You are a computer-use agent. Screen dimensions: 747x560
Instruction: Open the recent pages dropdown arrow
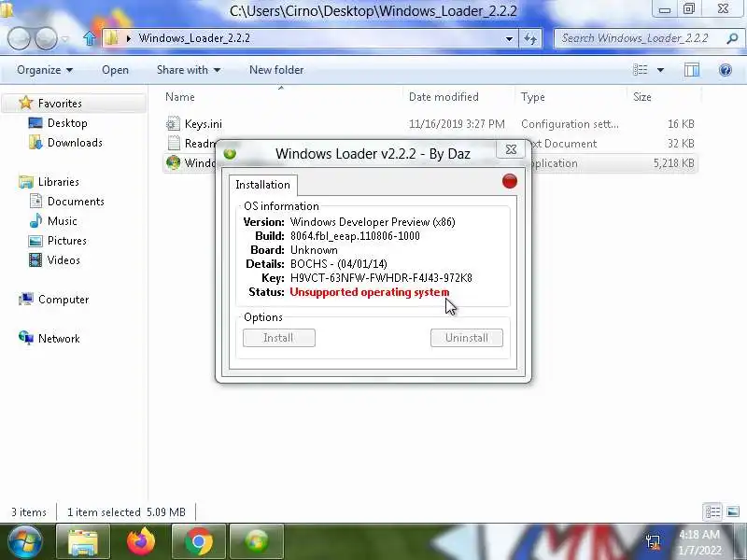[x=65, y=39]
